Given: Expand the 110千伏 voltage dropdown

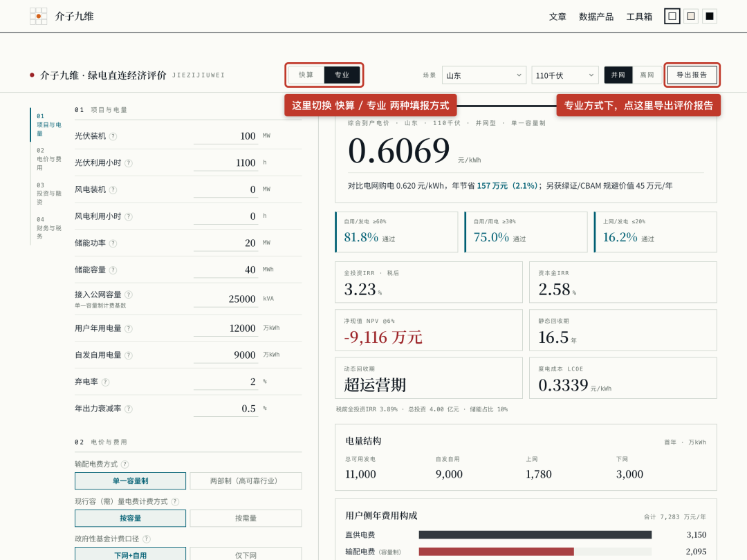Looking at the screenshot, I should tap(565, 75).
